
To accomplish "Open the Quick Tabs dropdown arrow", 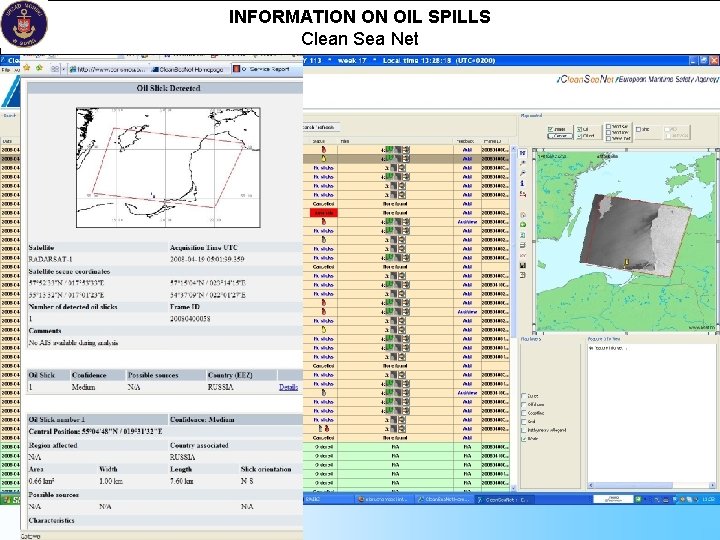I will (x=63, y=69).
